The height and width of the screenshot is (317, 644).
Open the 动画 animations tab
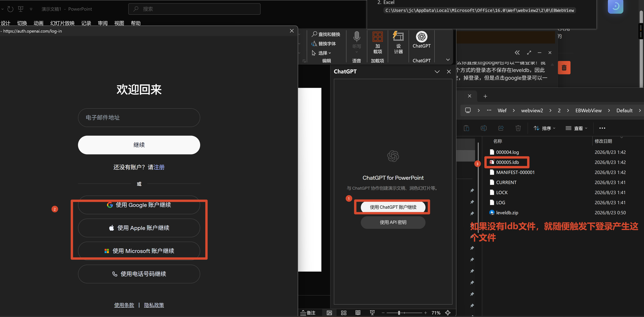[x=38, y=23]
